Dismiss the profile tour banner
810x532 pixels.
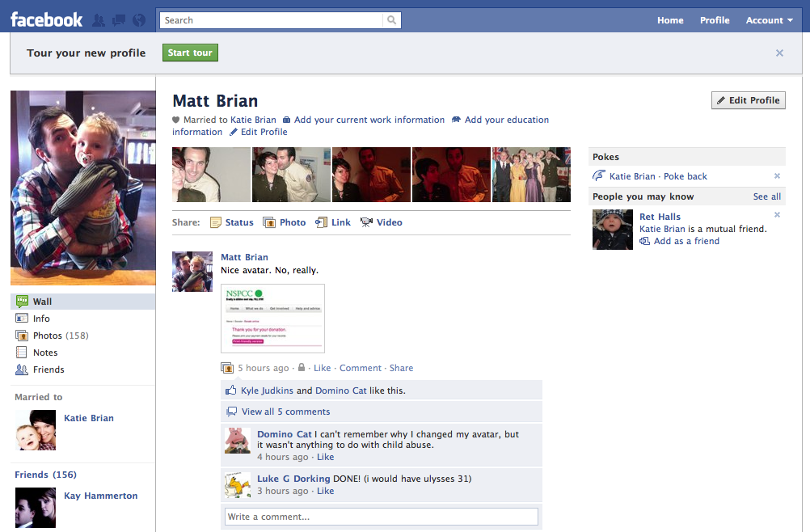pyautogui.click(x=779, y=53)
